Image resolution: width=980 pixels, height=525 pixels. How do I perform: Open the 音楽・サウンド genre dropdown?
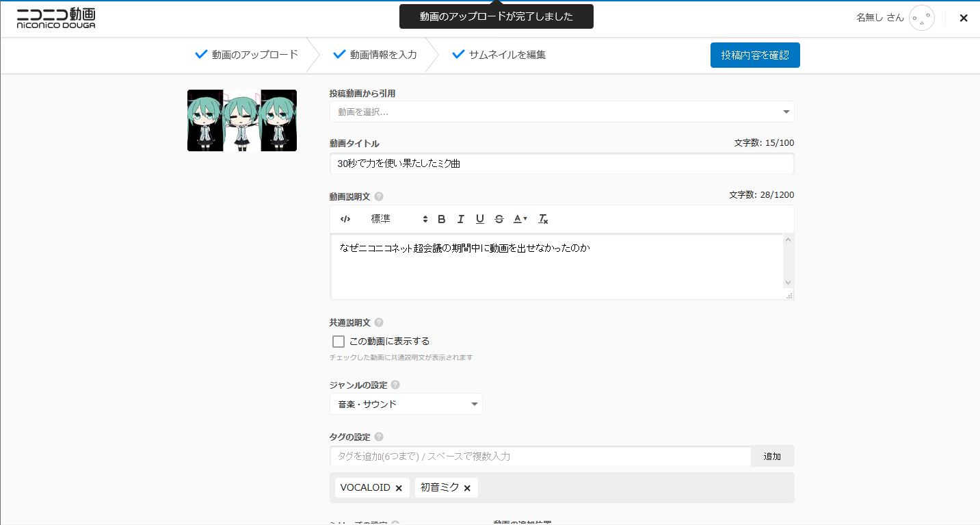click(x=406, y=404)
